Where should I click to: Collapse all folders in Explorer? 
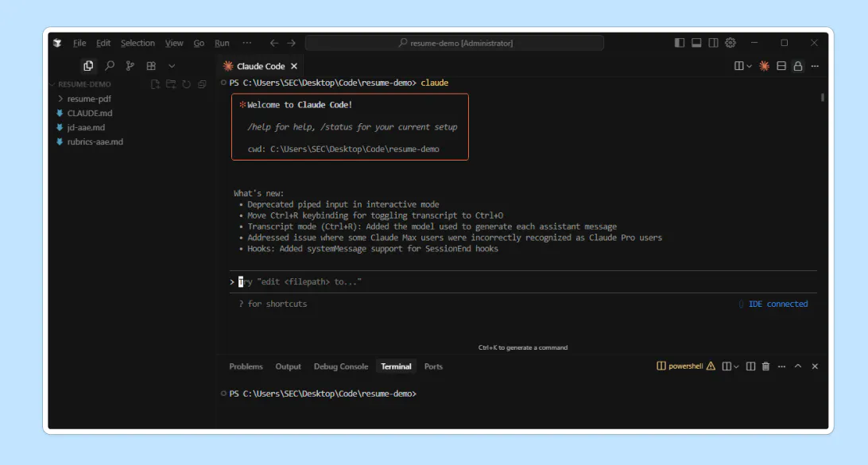pyautogui.click(x=202, y=84)
